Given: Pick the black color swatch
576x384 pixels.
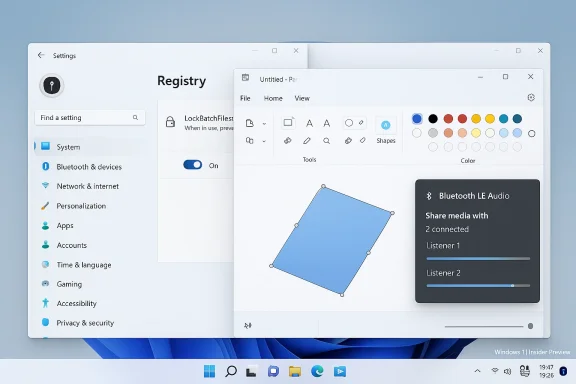Looking at the screenshot, I should point(433,119).
